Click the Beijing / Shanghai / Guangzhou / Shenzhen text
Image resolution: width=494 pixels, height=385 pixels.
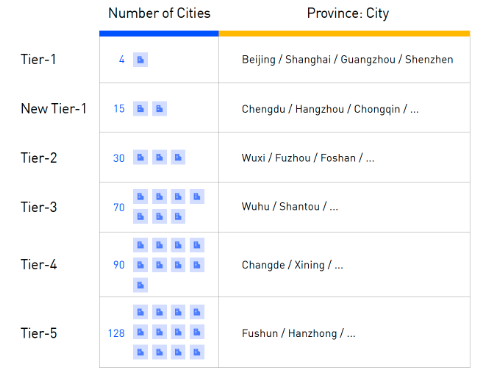click(347, 60)
